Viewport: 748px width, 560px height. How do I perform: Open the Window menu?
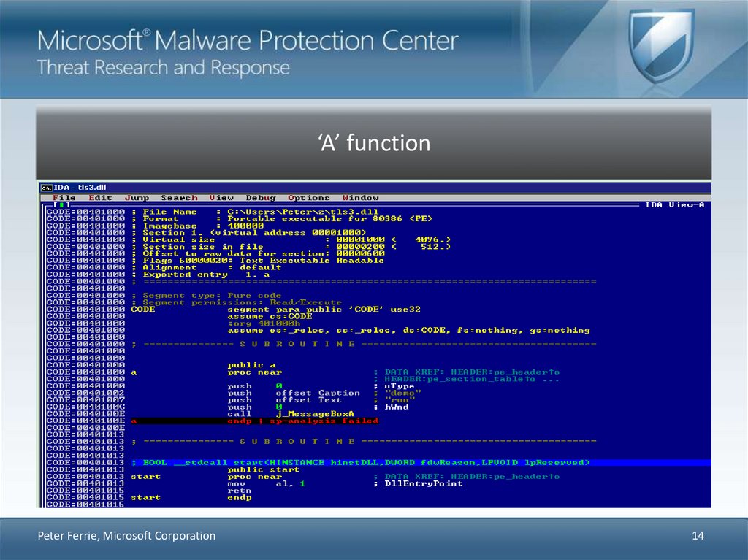[361, 197]
